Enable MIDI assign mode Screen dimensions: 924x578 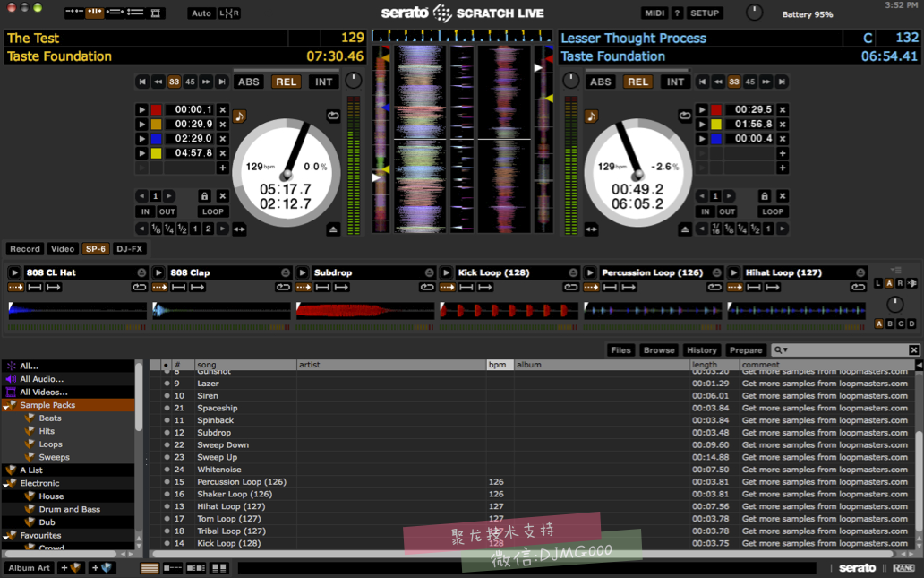click(654, 13)
